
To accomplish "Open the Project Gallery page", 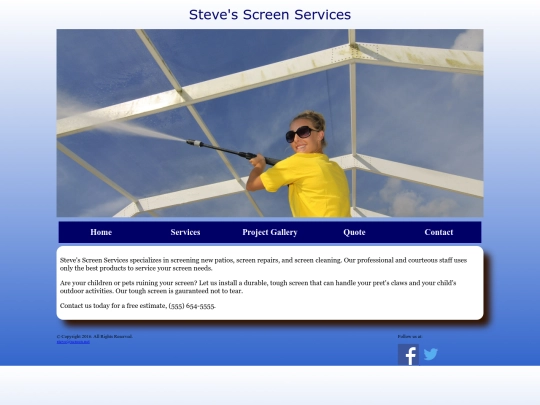I will 270,232.
